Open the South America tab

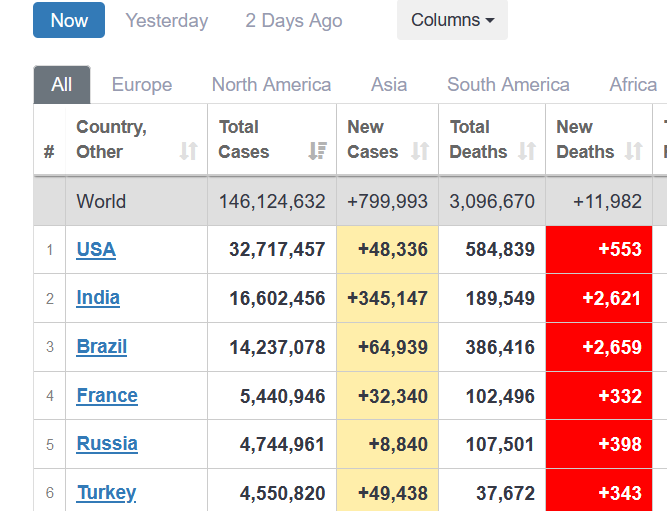pyautogui.click(x=508, y=85)
